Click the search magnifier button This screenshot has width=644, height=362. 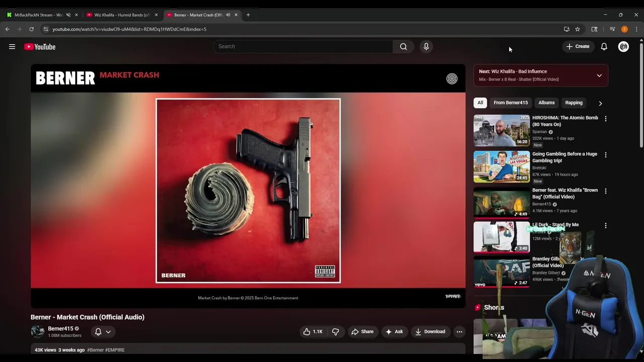404,46
